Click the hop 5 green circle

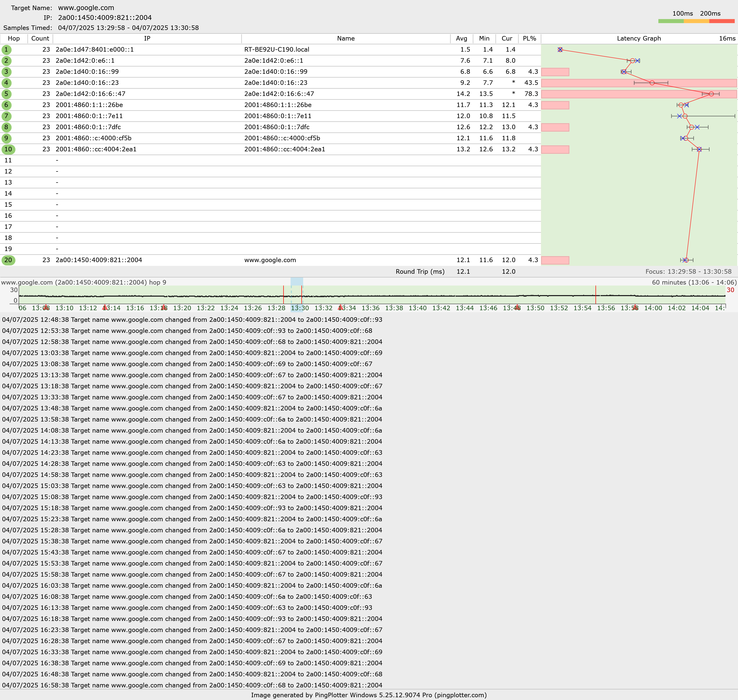(6, 94)
